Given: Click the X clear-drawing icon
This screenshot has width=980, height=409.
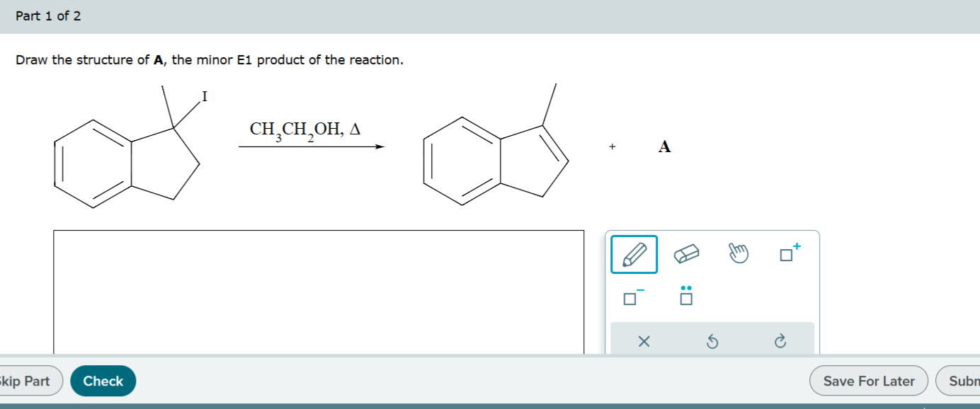Looking at the screenshot, I should (x=644, y=342).
